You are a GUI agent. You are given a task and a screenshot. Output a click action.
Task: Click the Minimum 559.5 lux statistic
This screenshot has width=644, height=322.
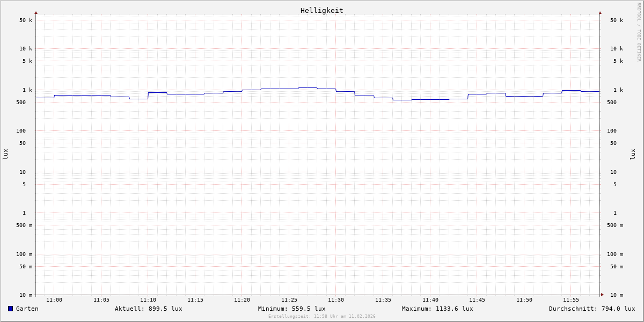pos(291,309)
